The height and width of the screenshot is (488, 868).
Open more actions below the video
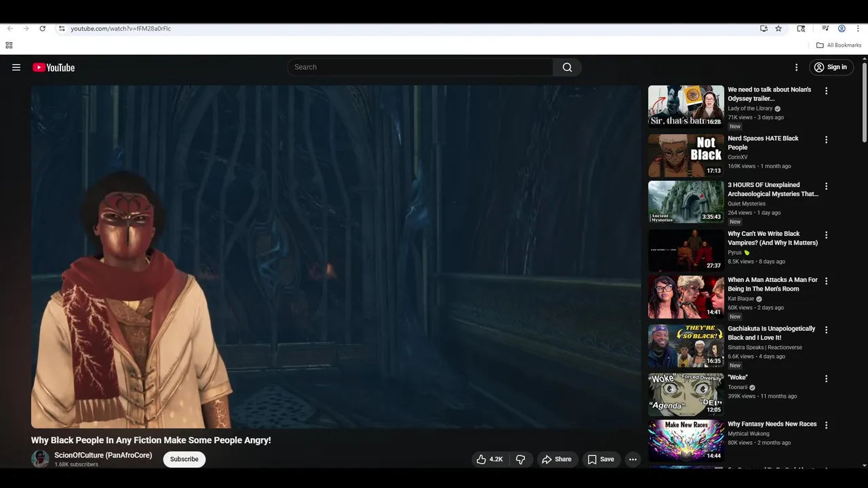(x=633, y=460)
